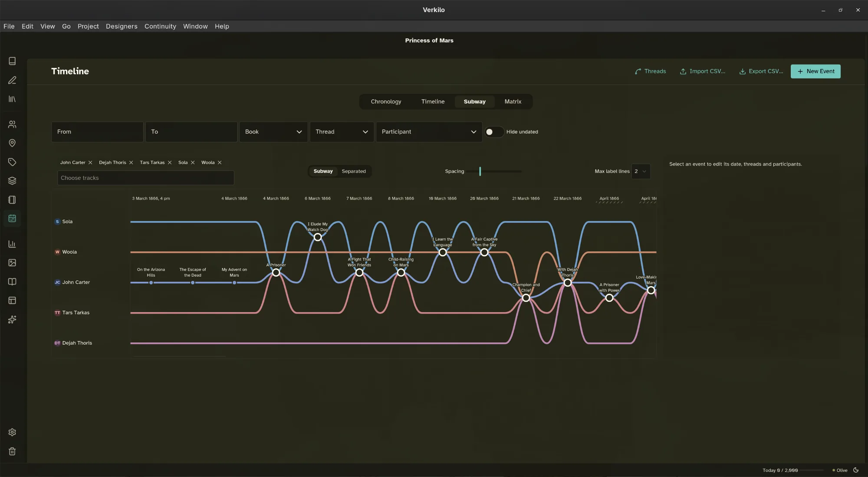Open the Choose tracks combo box
The width and height of the screenshot is (868, 477).
[145, 178]
